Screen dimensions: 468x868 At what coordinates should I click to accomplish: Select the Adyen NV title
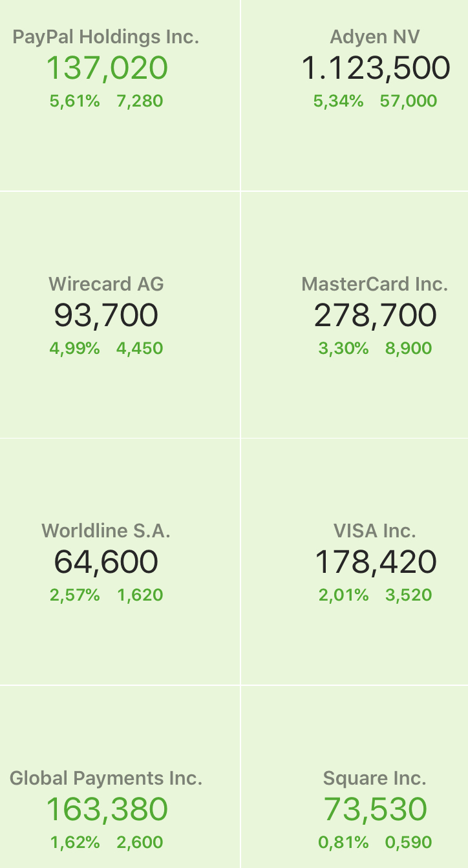pyautogui.click(x=375, y=37)
